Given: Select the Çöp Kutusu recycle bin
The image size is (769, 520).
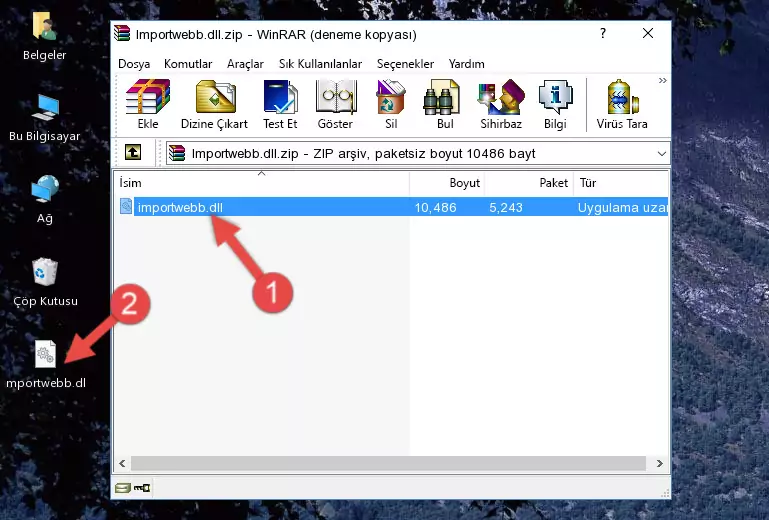Looking at the screenshot, I should [x=45, y=283].
